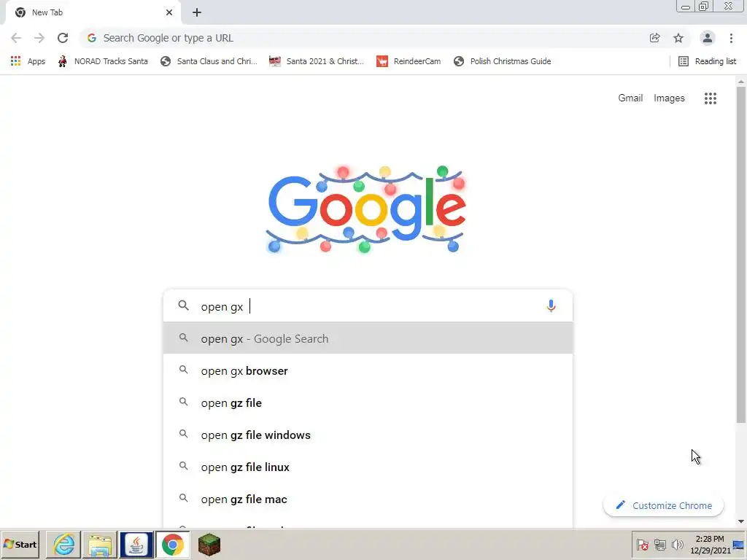Open the Reading list
The width and height of the screenshot is (747, 560).
point(707,61)
